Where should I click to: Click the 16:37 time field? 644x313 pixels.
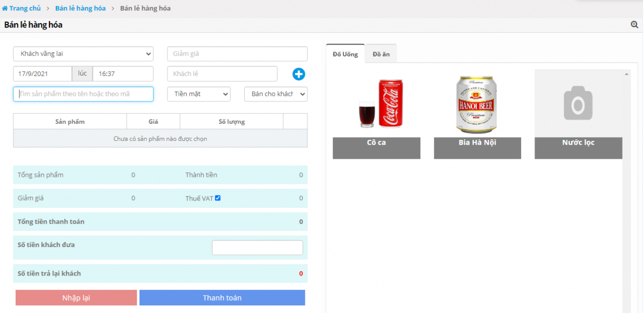123,74
